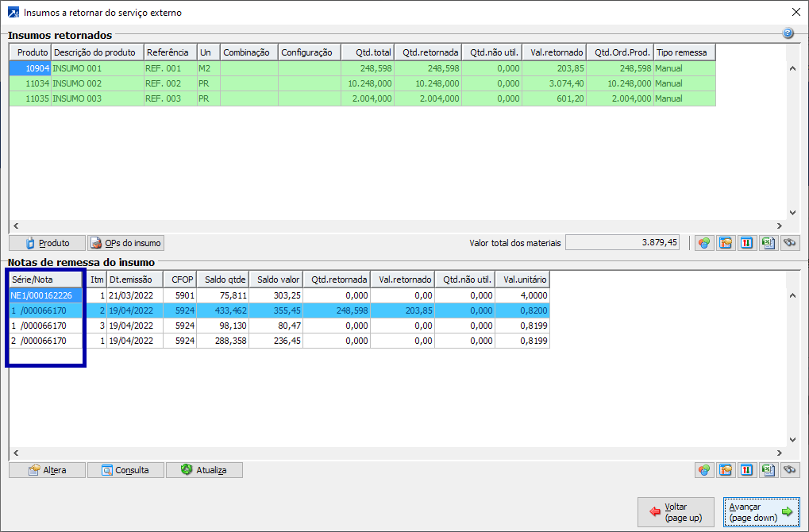Click the Série/Nota column header
Viewport: 809px width, 532px height.
(45, 279)
